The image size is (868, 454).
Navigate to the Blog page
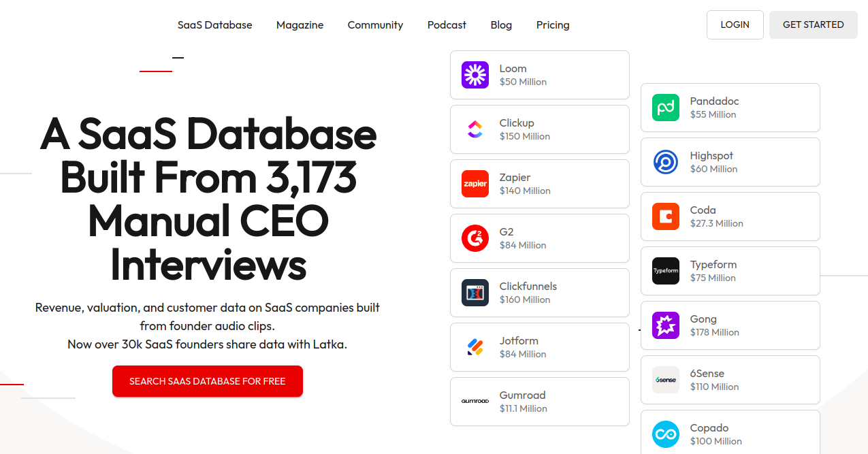(501, 25)
